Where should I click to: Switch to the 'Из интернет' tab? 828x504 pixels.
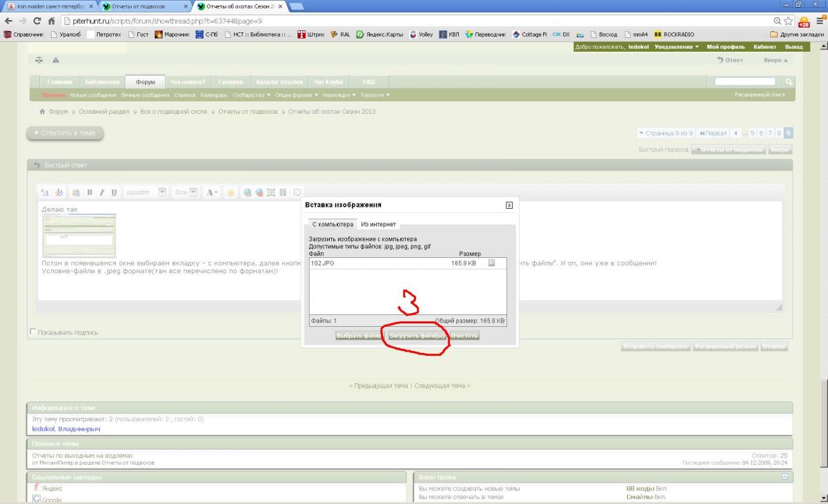(x=378, y=225)
